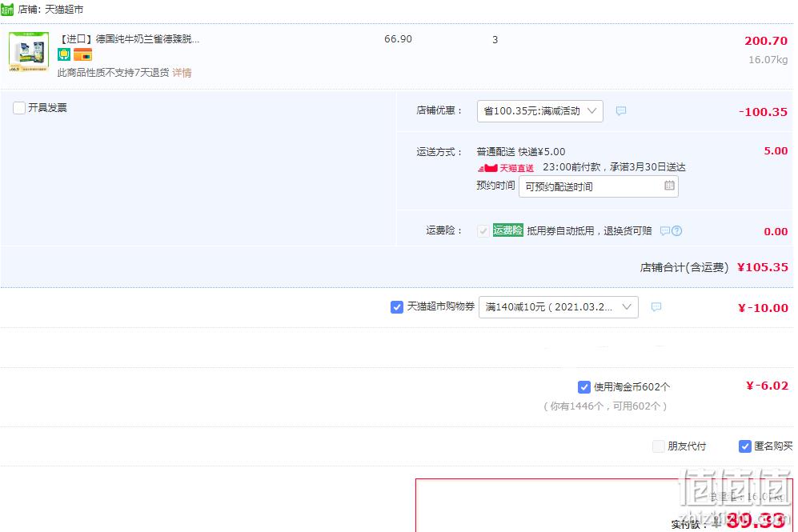Viewport: 798px width, 532px height.
Task: Click the 0.00 shipping insurance amount
Action: pos(776,232)
